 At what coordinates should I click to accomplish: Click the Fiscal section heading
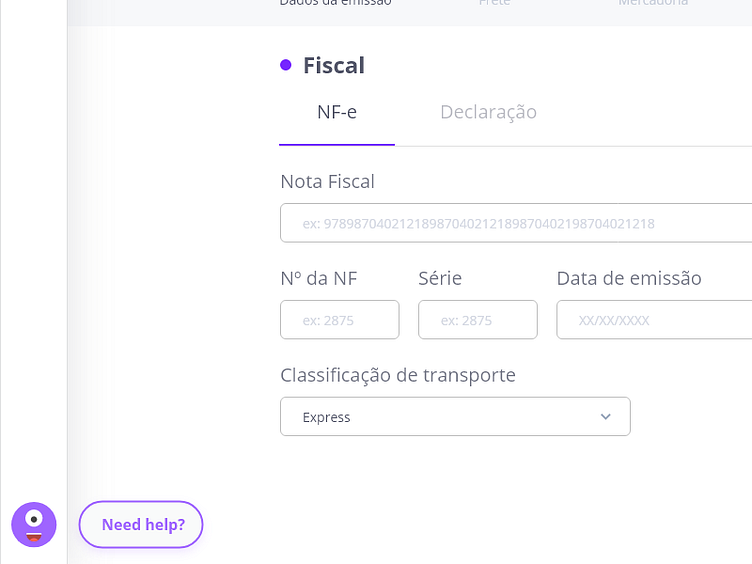pyautogui.click(x=334, y=65)
